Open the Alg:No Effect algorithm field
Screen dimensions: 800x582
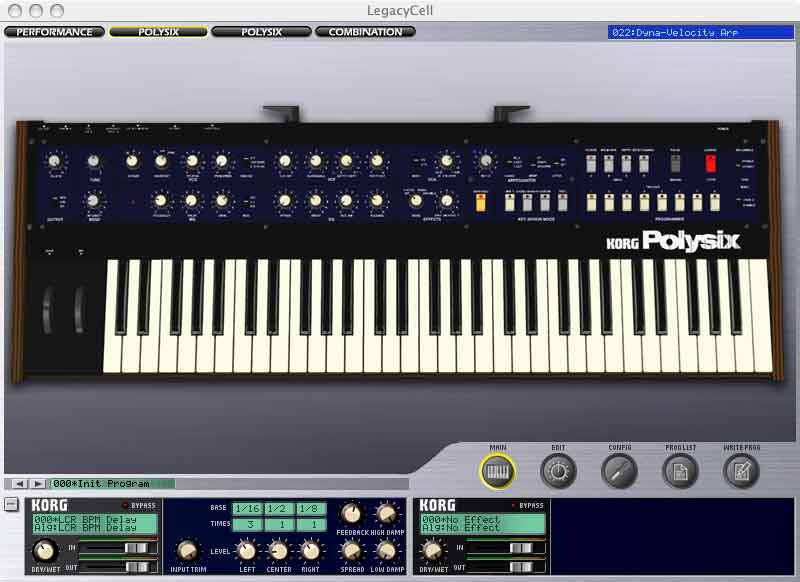click(x=483, y=528)
